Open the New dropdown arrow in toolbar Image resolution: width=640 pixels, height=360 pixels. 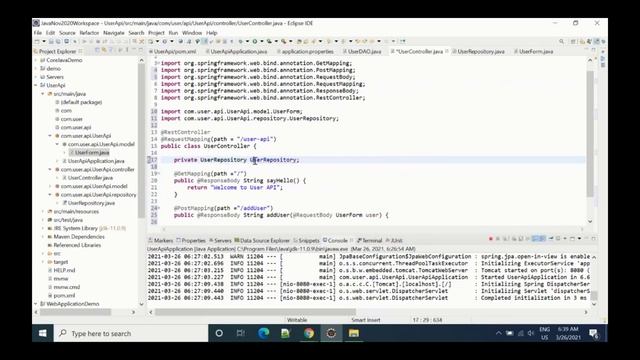click(44, 41)
